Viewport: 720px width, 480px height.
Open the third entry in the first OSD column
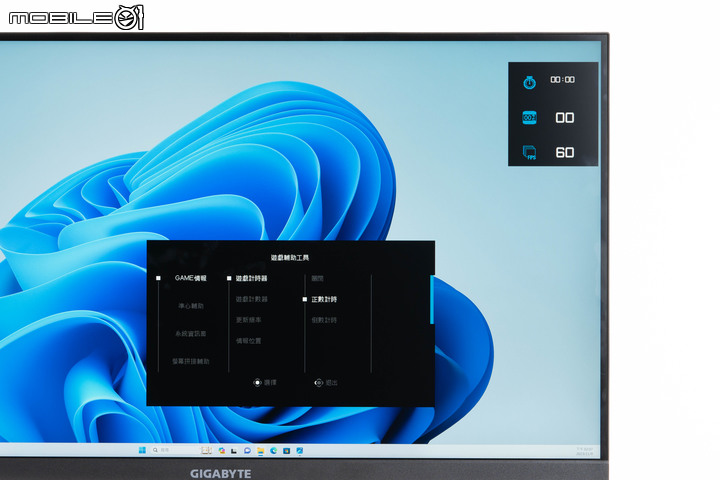pos(191,333)
